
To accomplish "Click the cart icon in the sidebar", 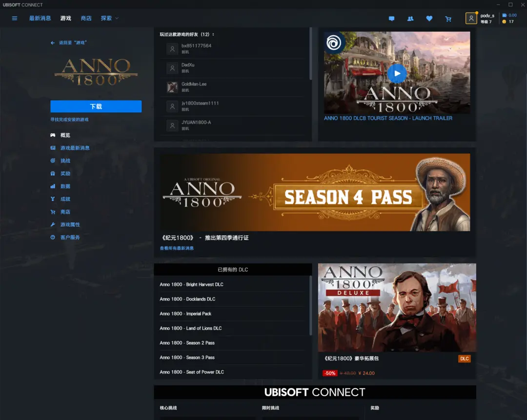I will point(53,212).
